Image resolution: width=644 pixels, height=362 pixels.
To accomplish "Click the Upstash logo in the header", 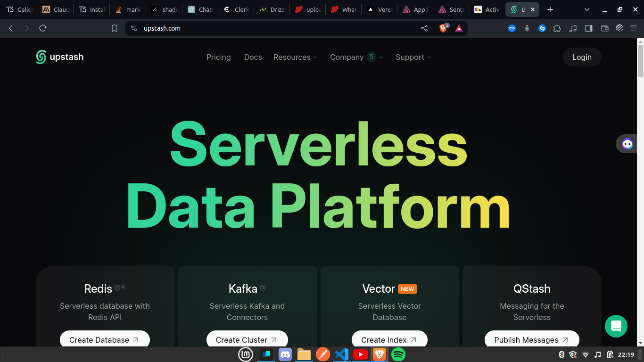I will tap(59, 57).
